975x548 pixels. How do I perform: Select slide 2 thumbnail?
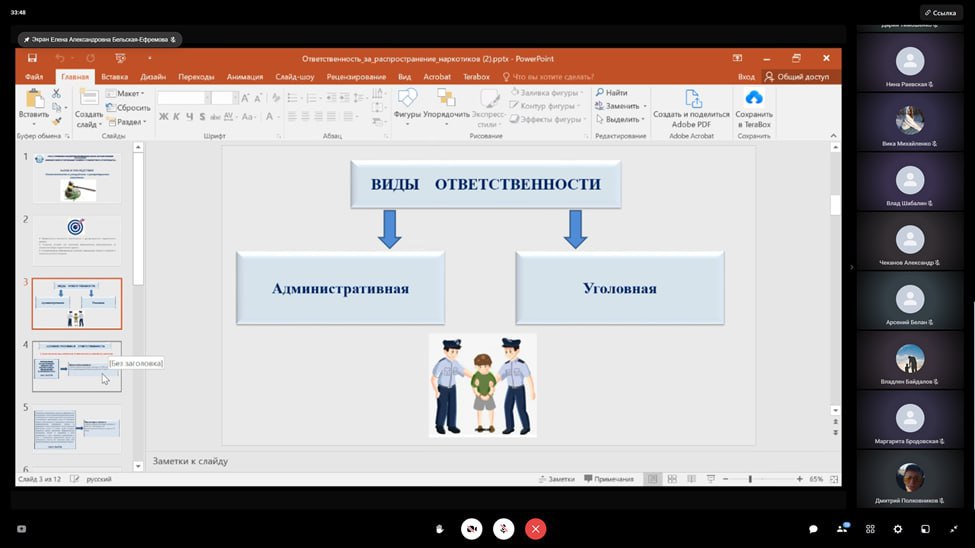(x=77, y=240)
